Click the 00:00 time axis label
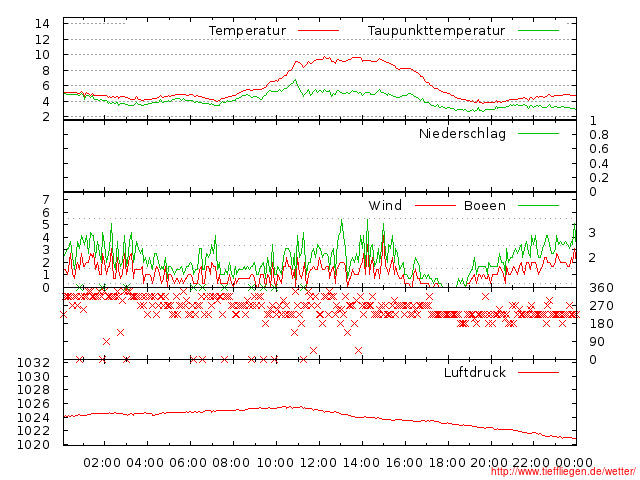This screenshot has width=640, height=480. tap(574, 463)
